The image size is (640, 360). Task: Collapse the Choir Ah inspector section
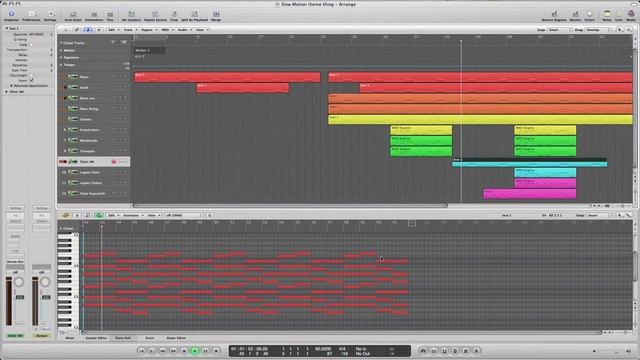7,92
